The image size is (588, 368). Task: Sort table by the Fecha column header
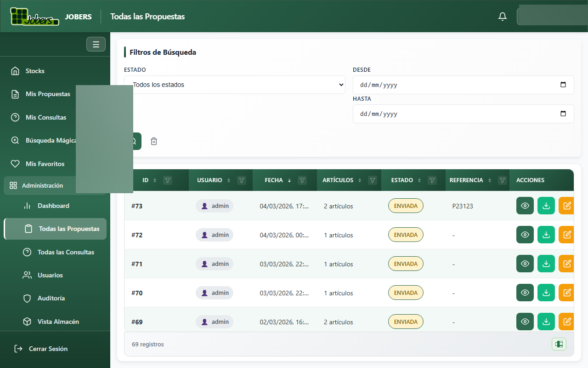tap(274, 180)
